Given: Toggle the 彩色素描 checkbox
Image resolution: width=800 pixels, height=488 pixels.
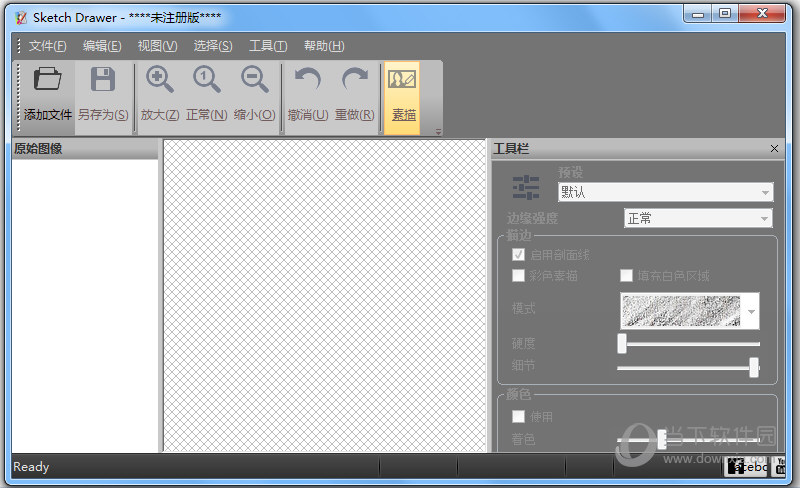Looking at the screenshot, I should [518, 276].
